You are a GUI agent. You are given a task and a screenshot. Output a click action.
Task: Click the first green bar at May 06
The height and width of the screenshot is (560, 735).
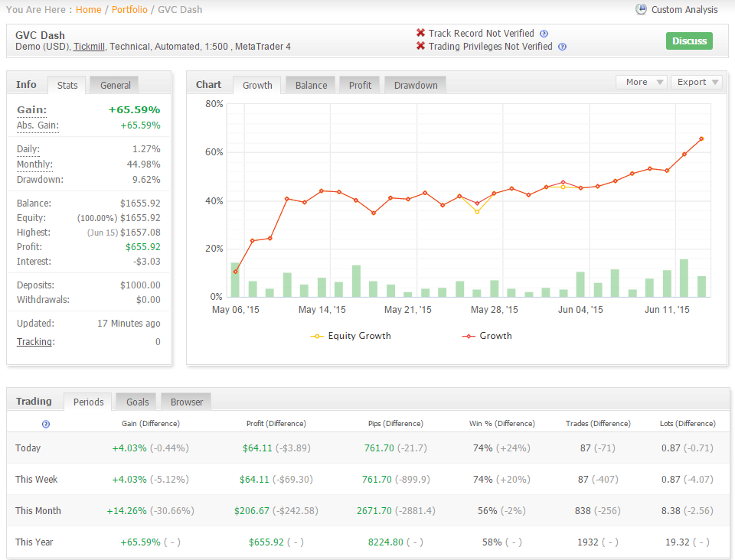click(235, 279)
